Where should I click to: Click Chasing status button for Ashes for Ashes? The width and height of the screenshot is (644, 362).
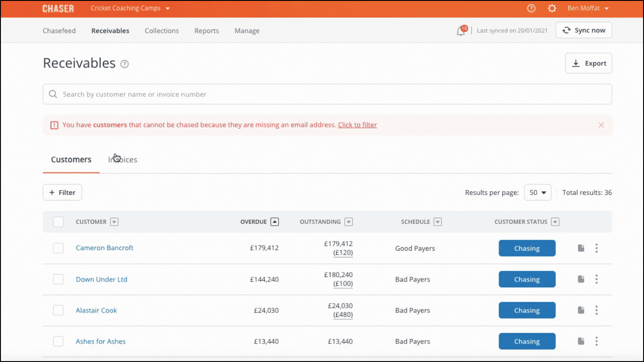527,341
